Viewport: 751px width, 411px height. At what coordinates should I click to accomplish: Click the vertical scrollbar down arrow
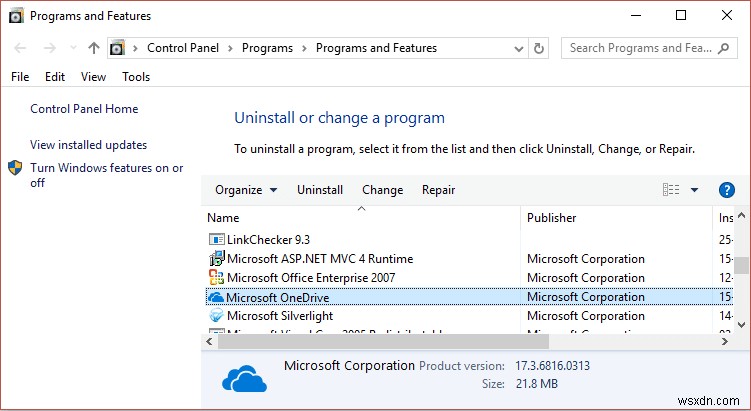(x=741, y=325)
